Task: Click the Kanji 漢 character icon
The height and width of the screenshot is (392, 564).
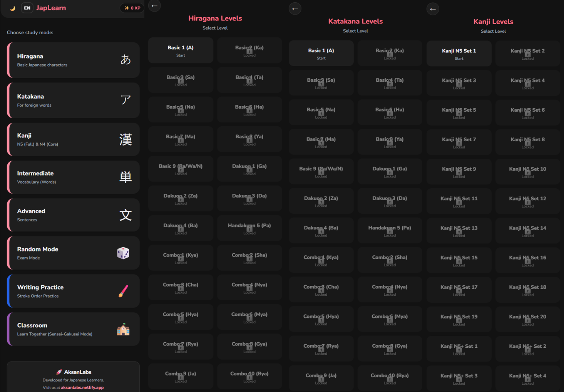Action: point(126,139)
